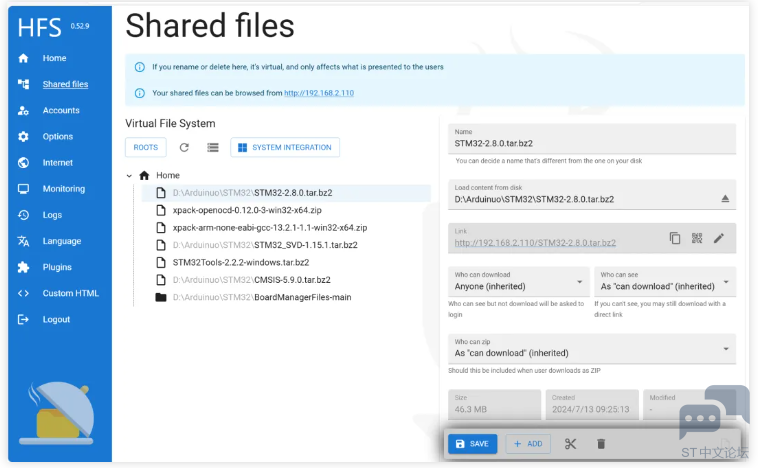Click the HFS logo text
The height and width of the screenshot is (468, 758).
click(40, 27)
